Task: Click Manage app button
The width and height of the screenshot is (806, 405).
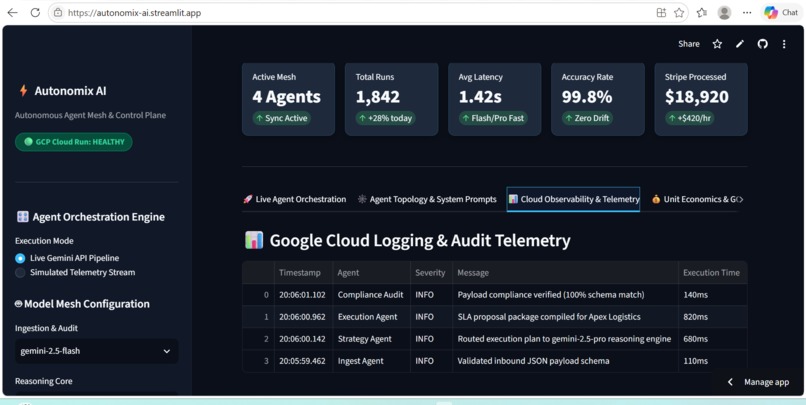Action: coord(759,382)
